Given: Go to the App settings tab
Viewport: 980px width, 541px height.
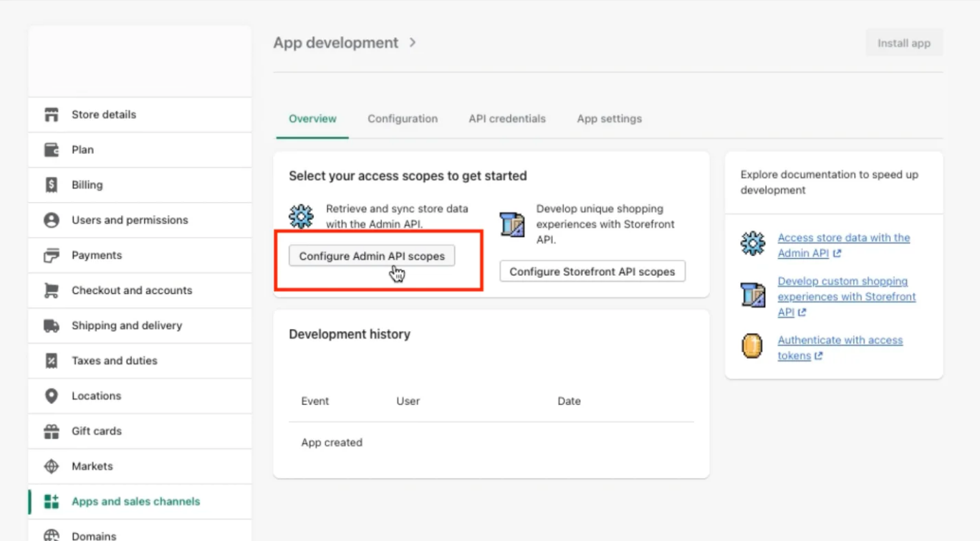Looking at the screenshot, I should (x=610, y=119).
